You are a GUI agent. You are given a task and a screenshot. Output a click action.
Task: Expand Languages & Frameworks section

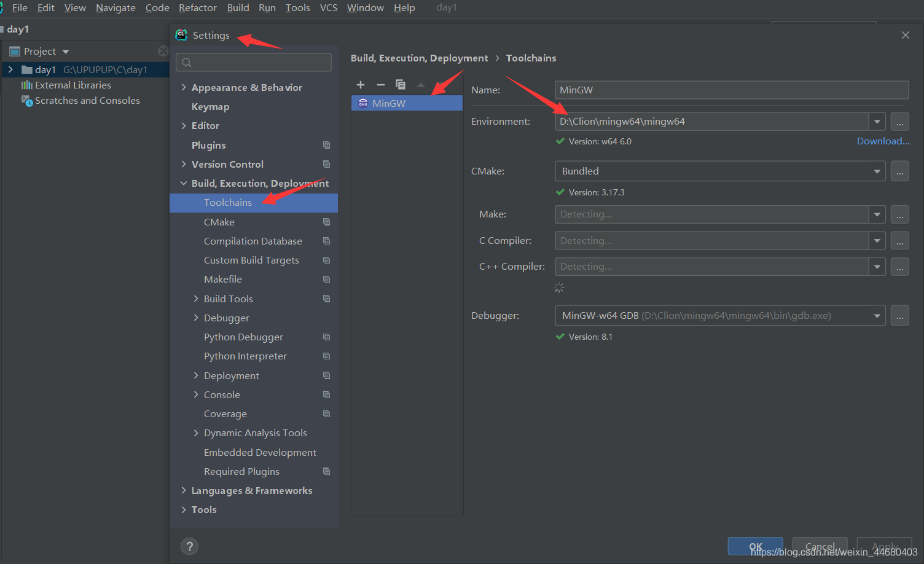click(184, 490)
